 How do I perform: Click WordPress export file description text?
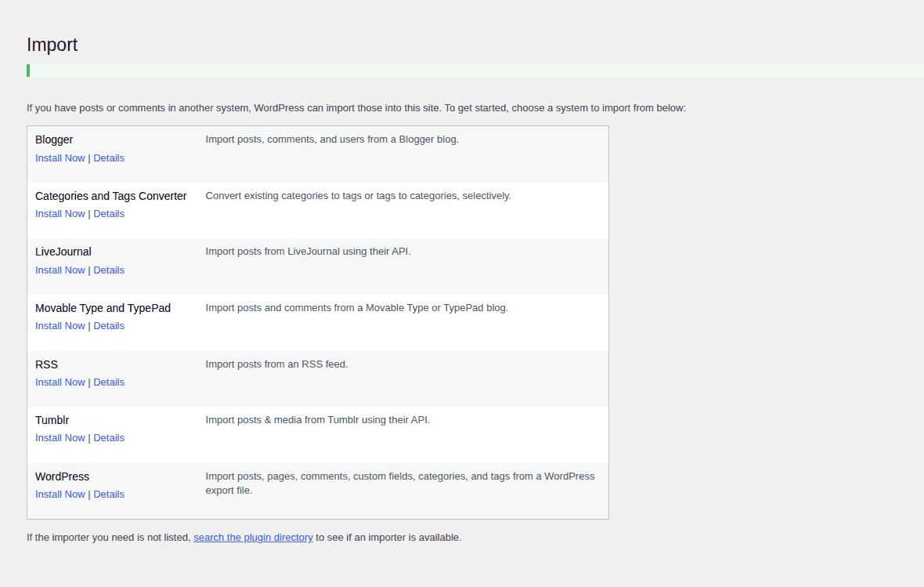(400, 484)
